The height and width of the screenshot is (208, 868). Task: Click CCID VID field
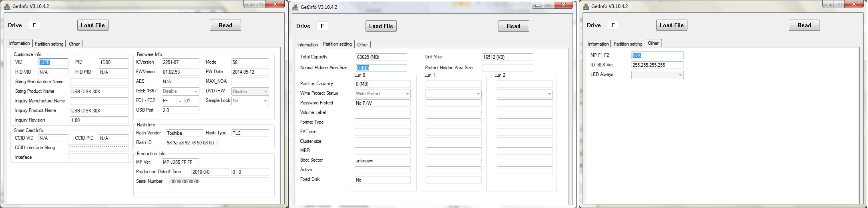pos(53,138)
